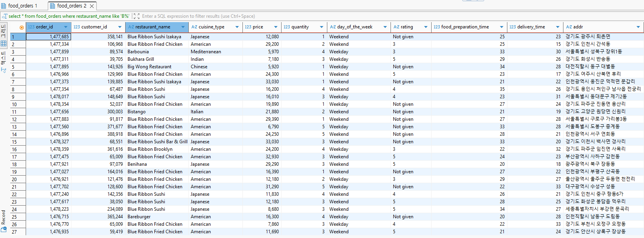644x238 pixels.
Task: Open price column filter dropdown
Action: click(276, 27)
